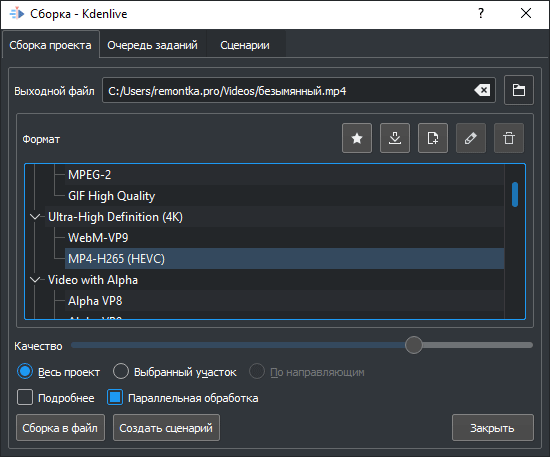Viewport: 550px width, 457px height.
Task: Click the Качество slider handle
Action: tap(414, 345)
